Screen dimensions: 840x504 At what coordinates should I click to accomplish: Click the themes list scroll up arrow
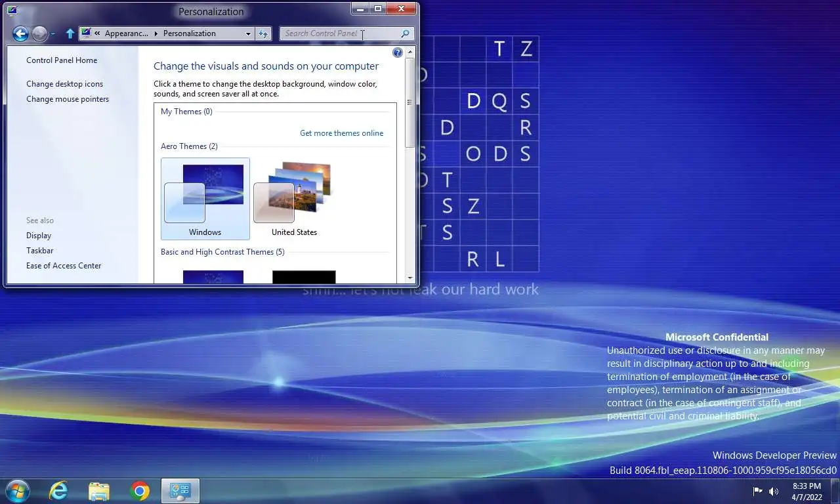point(410,52)
